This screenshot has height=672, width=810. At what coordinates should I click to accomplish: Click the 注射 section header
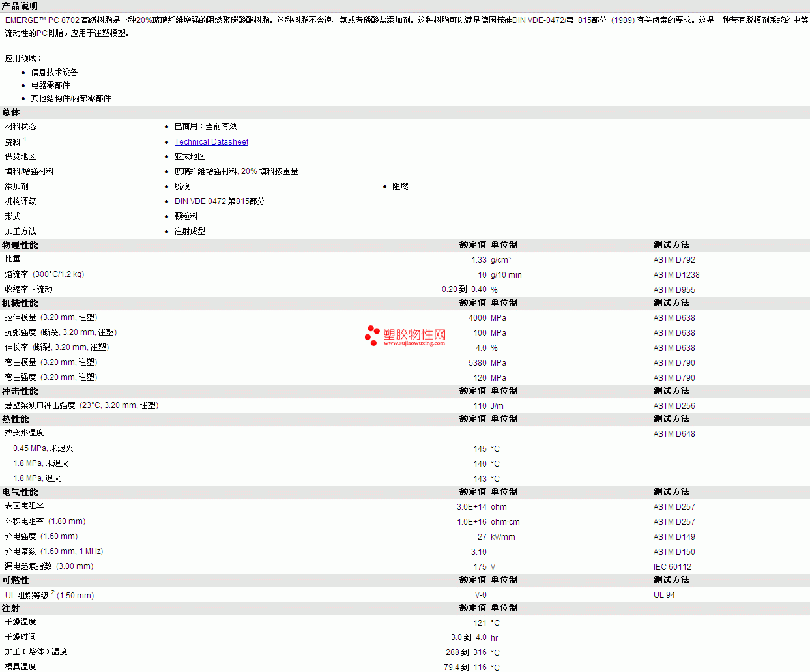pos(10,608)
